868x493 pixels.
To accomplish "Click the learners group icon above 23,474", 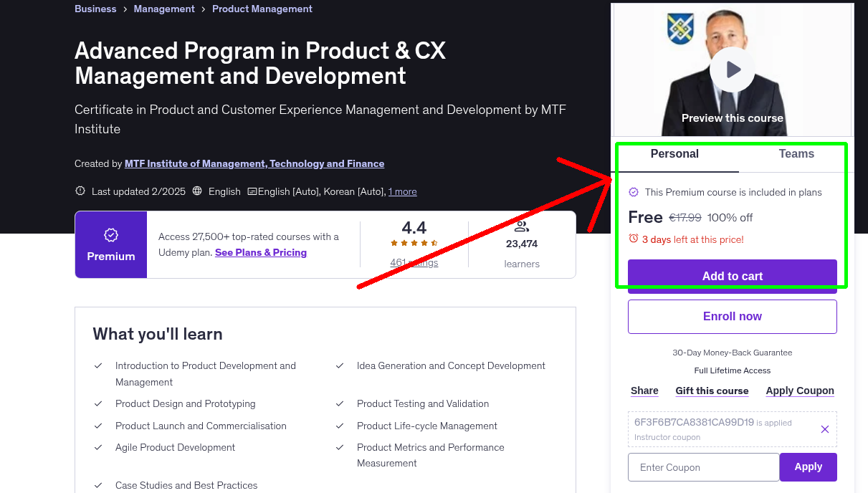I will [x=521, y=226].
